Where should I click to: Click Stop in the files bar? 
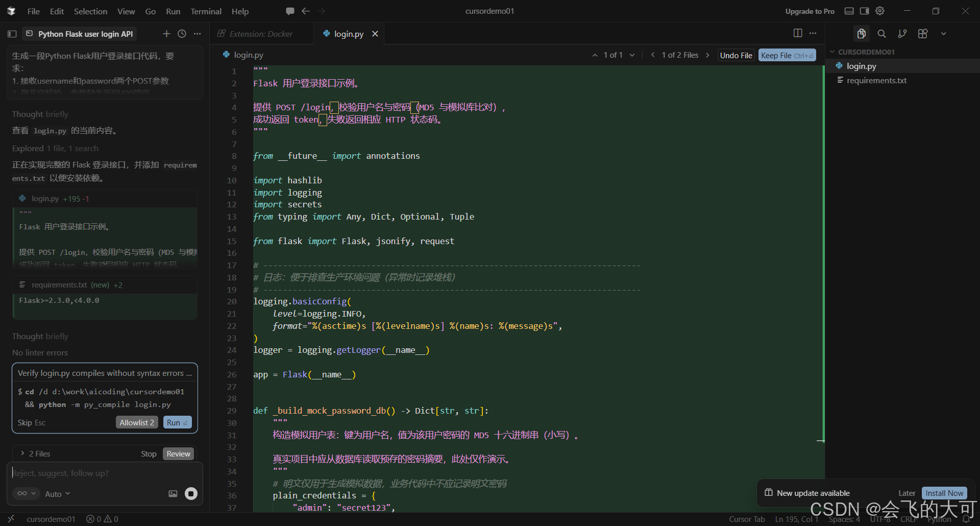[149, 453]
